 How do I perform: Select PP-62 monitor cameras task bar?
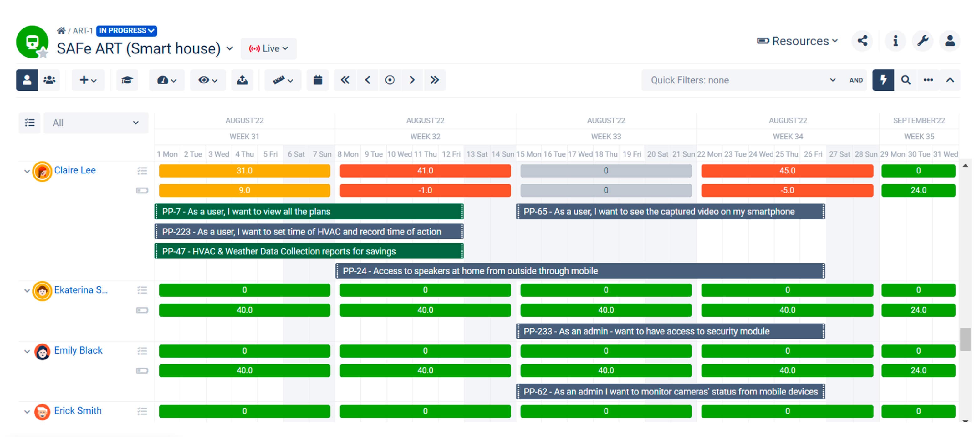pyautogui.click(x=671, y=391)
